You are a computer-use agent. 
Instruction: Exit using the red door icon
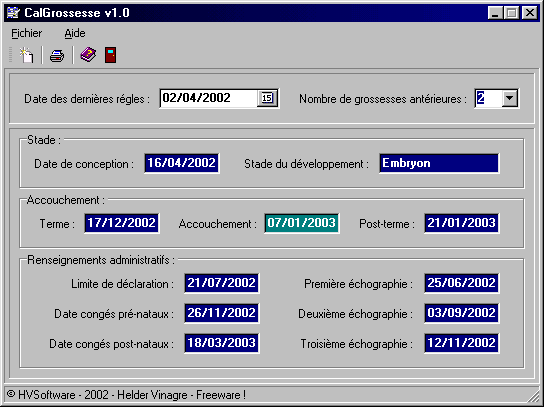(x=110, y=55)
